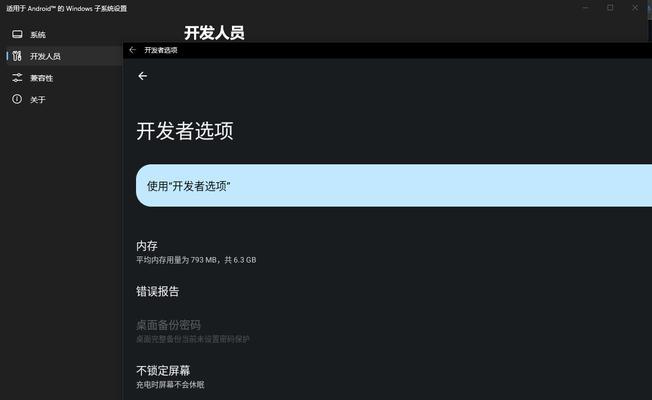652x400 pixels.
Task: Click the 充电时屏幕不会休眠 description
Action: click(170, 385)
